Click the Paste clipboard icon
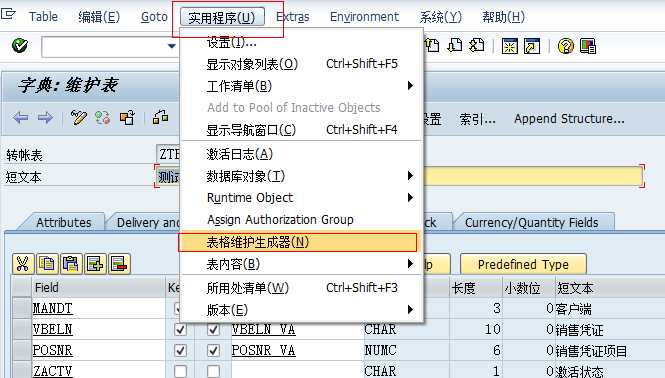Image resolution: width=665 pixels, height=378 pixels. (x=71, y=264)
